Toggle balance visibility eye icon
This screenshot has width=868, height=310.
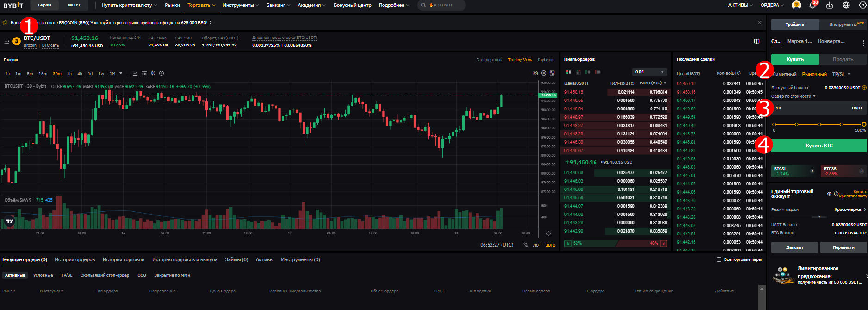(x=829, y=194)
